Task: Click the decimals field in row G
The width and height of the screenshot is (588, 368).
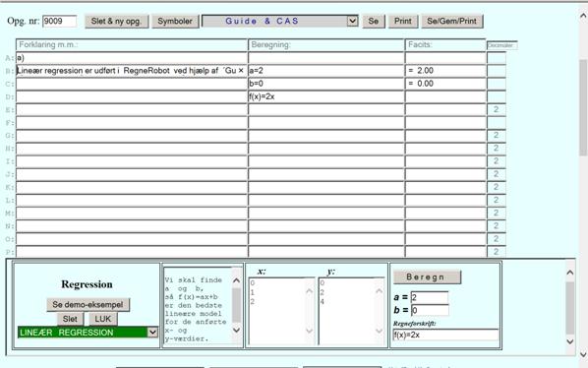Action: [x=497, y=136]
